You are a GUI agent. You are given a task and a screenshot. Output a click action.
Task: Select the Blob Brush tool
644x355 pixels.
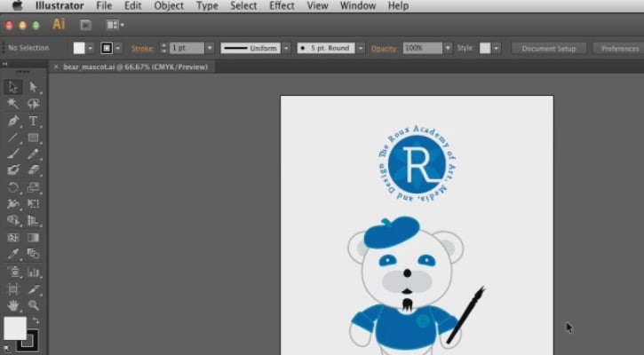(13, 170)
